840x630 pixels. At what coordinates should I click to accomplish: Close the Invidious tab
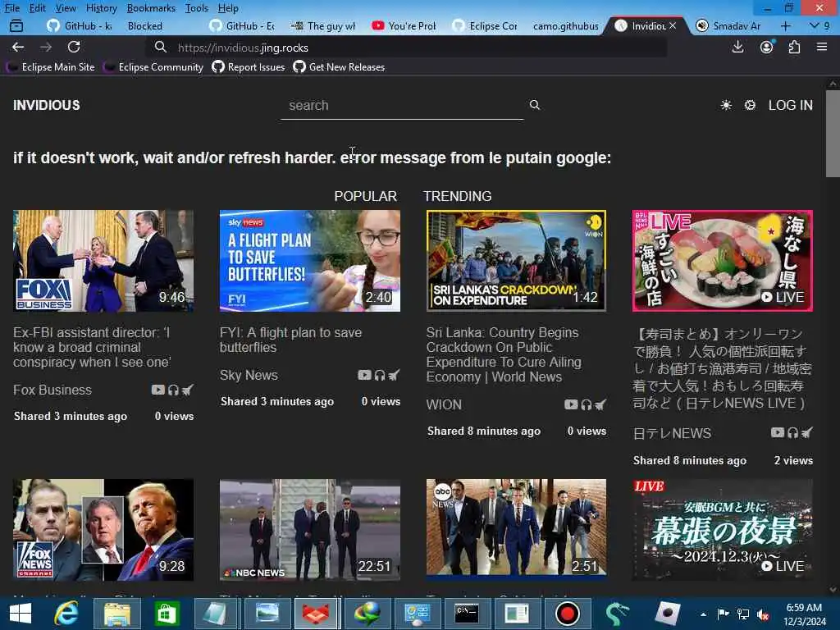pyautogui.click(x=673, y=25)
